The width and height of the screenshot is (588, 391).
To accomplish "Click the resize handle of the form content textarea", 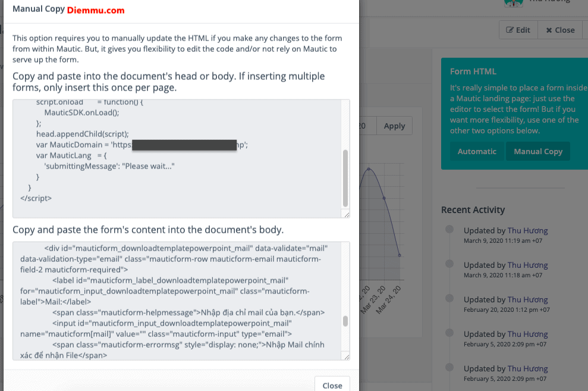I will [347, 357].
